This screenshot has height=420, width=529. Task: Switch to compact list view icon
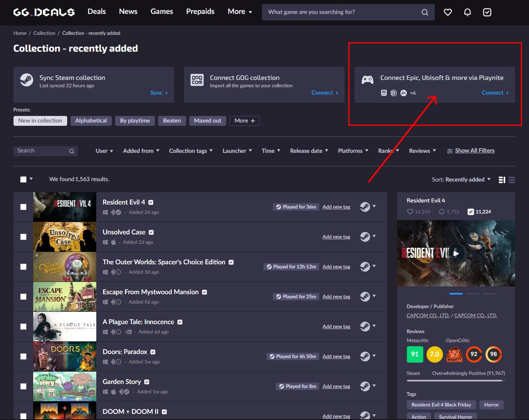tap(512, 180)
